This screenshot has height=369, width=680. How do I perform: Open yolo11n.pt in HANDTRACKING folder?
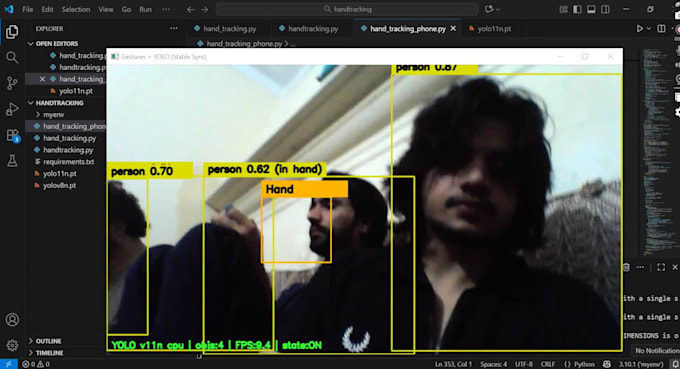pyautogui.click(x=60, y=173)
